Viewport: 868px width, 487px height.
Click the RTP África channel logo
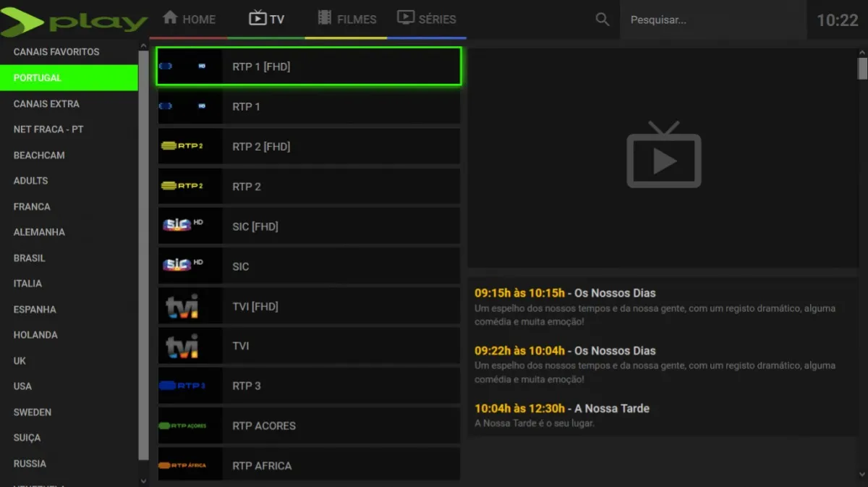(182, 465)
